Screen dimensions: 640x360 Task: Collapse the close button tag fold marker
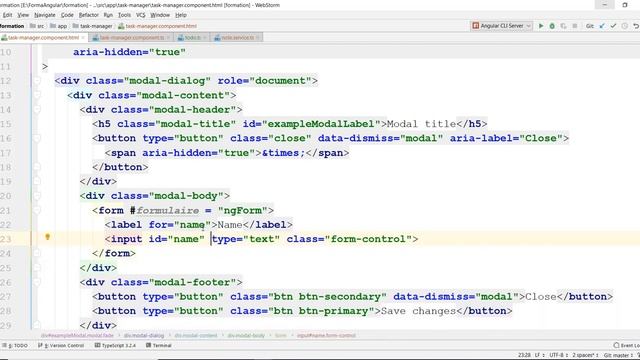click(37, 138)
